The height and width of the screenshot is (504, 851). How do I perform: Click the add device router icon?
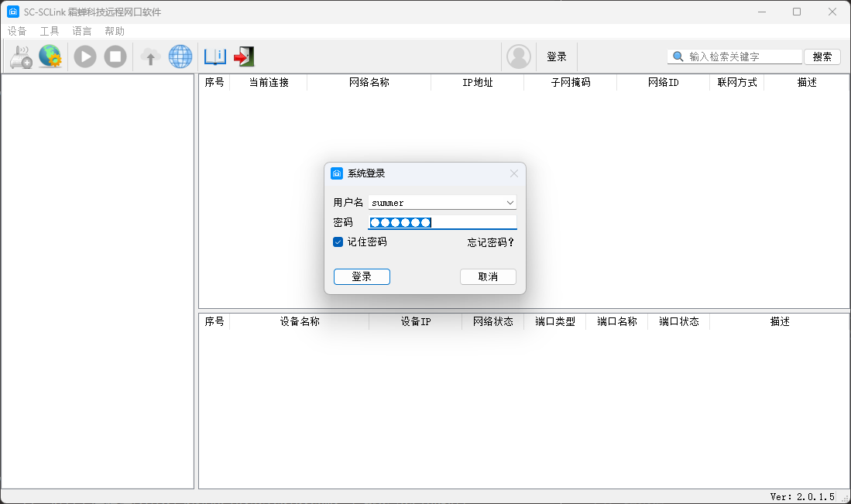(x=21, y=57)
